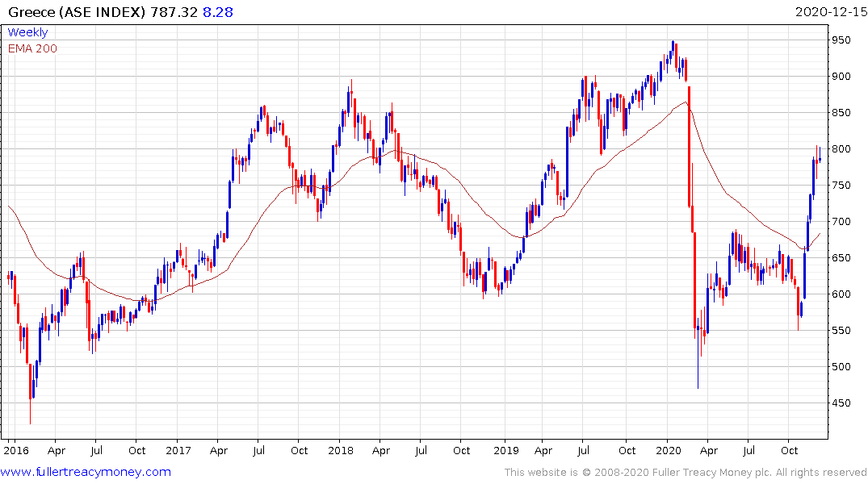Click the 750 price axis label
Viewport: 868px width, 484px height.
tap(841, 186)
